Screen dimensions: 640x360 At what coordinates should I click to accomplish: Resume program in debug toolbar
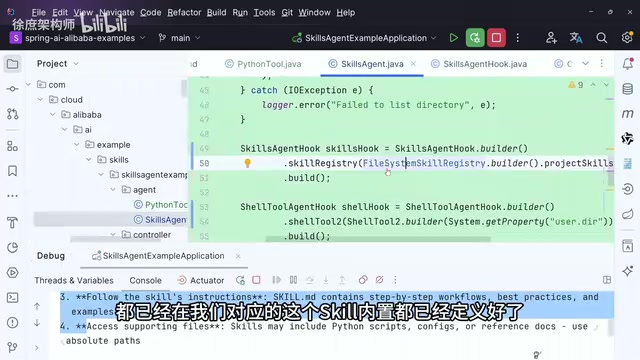(277, 280)
